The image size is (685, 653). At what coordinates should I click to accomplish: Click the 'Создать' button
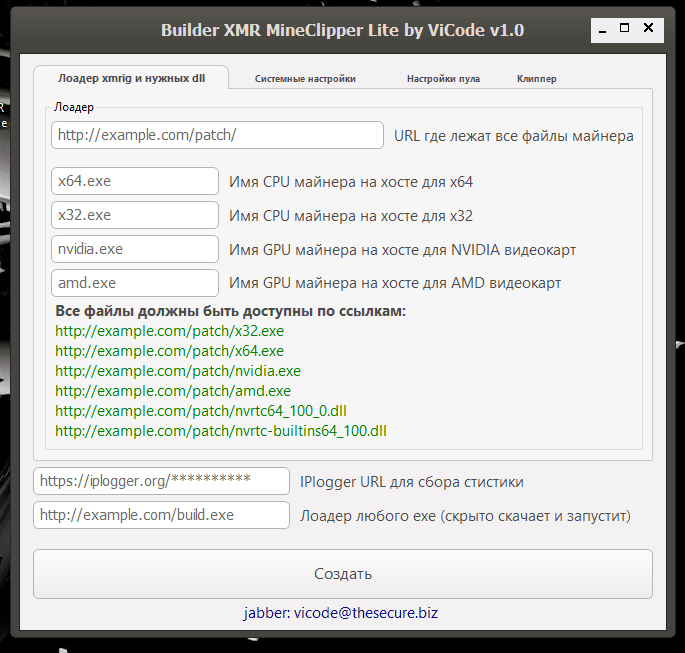[343, 574]
